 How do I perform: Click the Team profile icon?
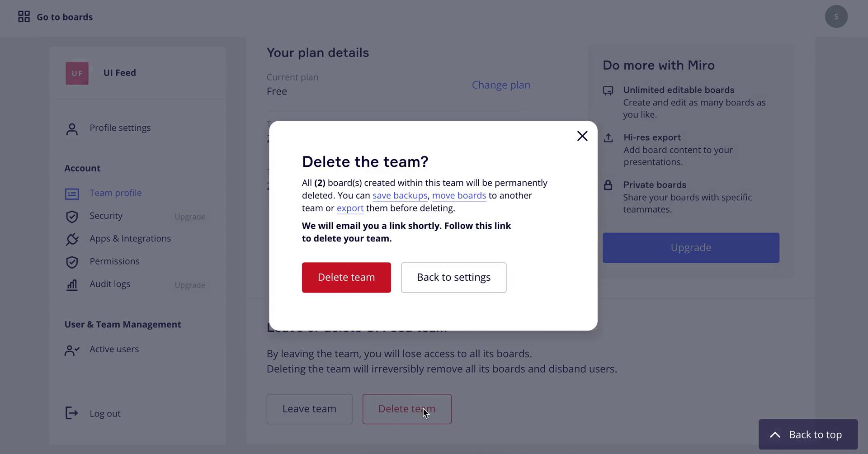72,194
